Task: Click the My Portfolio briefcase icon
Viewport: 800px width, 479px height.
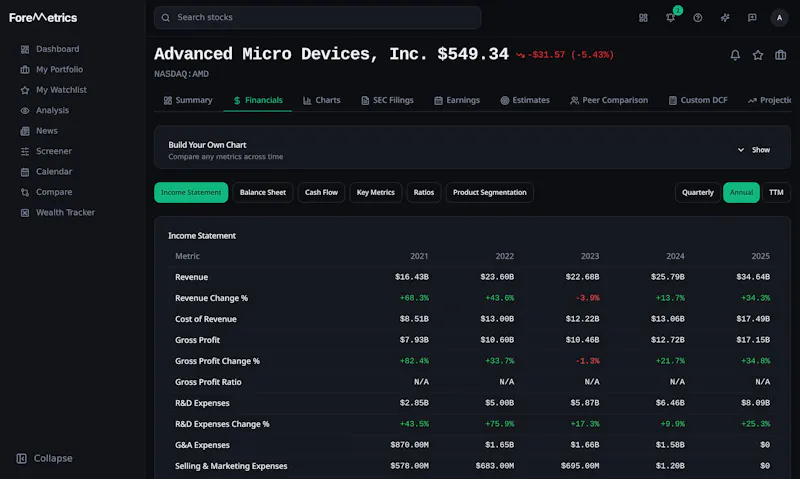Action: (24, 70)
